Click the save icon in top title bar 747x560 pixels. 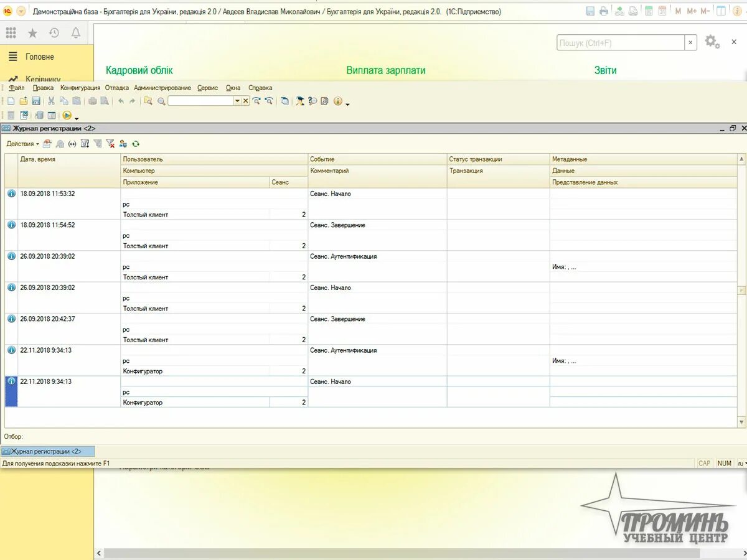pos(590,11)
